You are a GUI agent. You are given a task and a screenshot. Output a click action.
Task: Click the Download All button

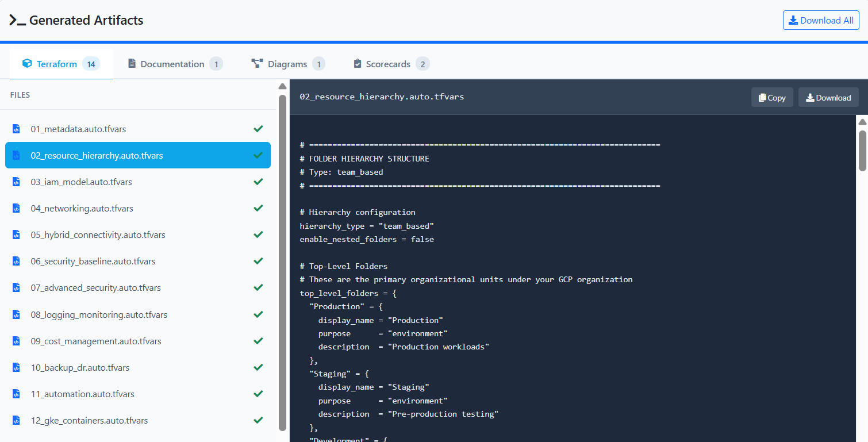tap(821, 20)
